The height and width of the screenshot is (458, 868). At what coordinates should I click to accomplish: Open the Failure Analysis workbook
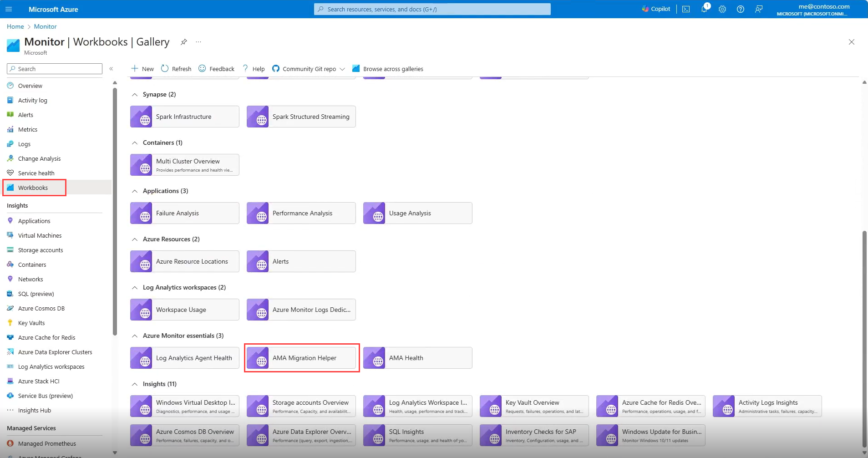point(185,213)
